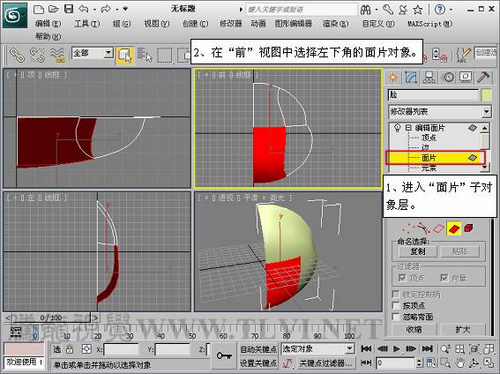Create a new scene with New File icon
The image size is (500, 374).
tap(39, 9)
